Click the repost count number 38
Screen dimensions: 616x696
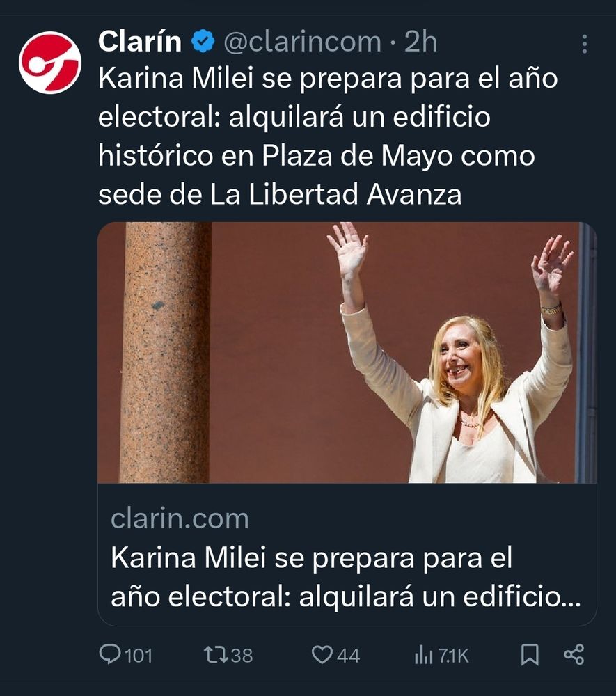242,656
